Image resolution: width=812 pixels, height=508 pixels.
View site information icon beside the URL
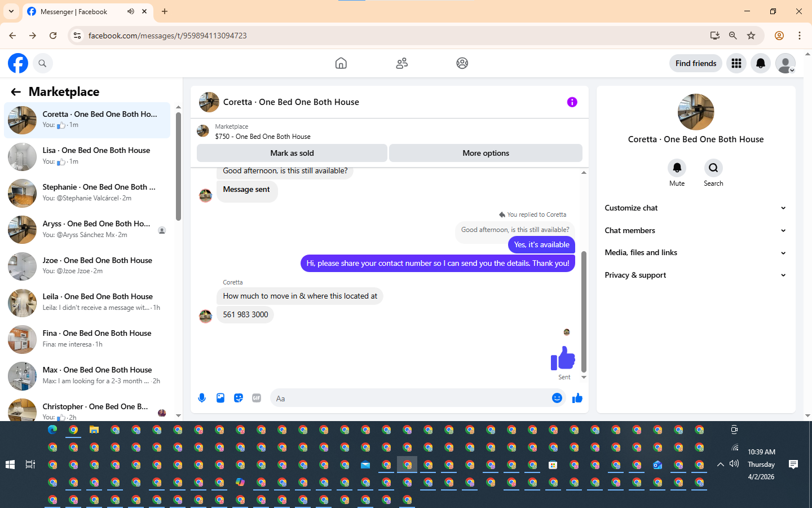pyautogui.click(x=77, y=36)
